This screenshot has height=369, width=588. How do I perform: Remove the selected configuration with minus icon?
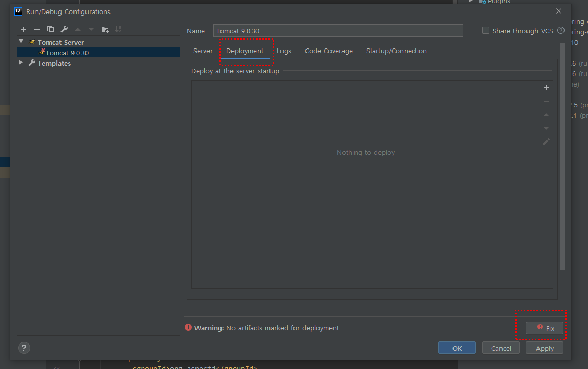click(36, 29)
